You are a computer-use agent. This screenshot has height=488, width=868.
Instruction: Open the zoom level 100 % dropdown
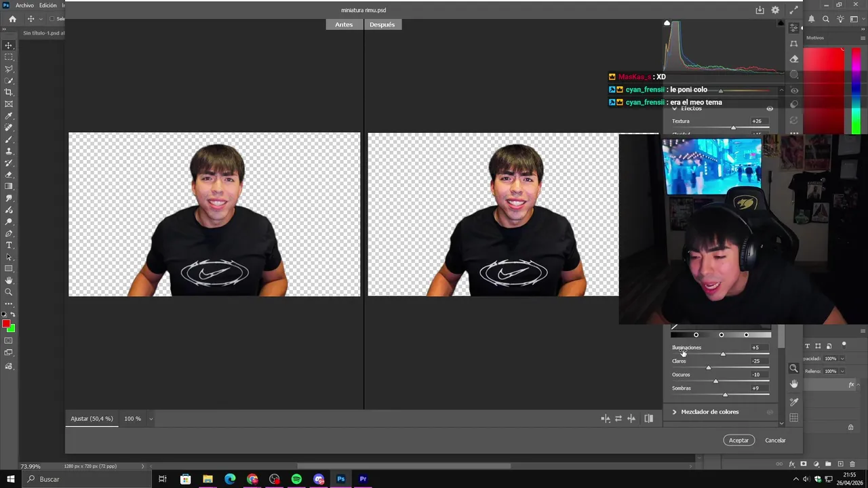click(151, 419)
